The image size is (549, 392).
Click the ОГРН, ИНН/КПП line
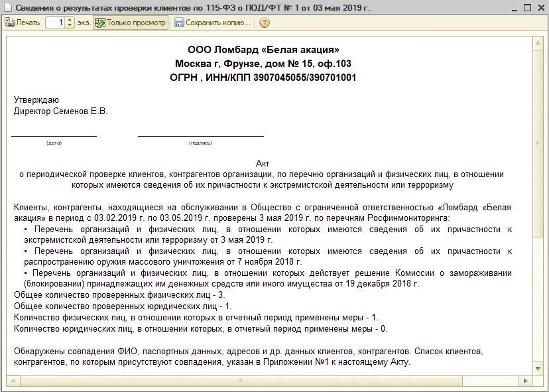(263, 78)
